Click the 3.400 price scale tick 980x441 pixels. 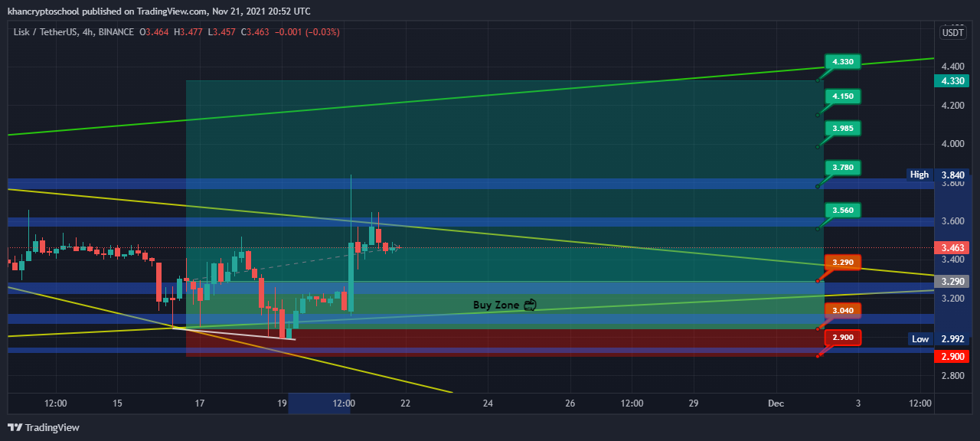(952, 260)
